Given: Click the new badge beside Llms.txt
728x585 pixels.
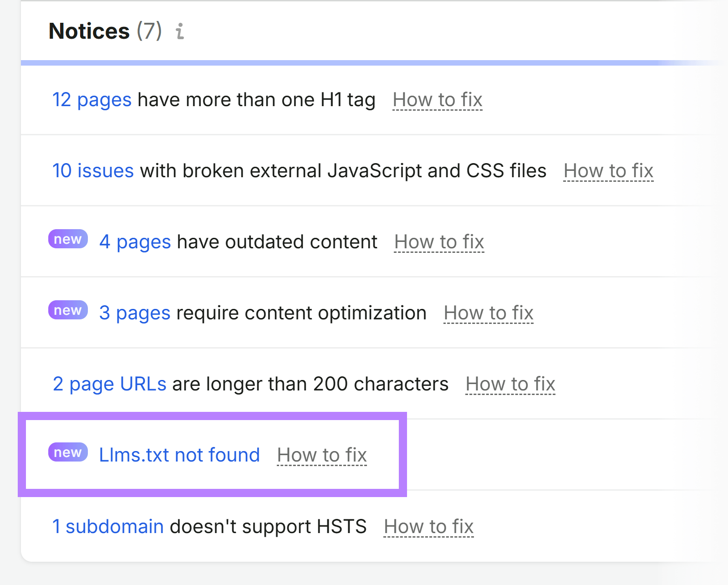Looking at the screenshot, I should 68,452.
